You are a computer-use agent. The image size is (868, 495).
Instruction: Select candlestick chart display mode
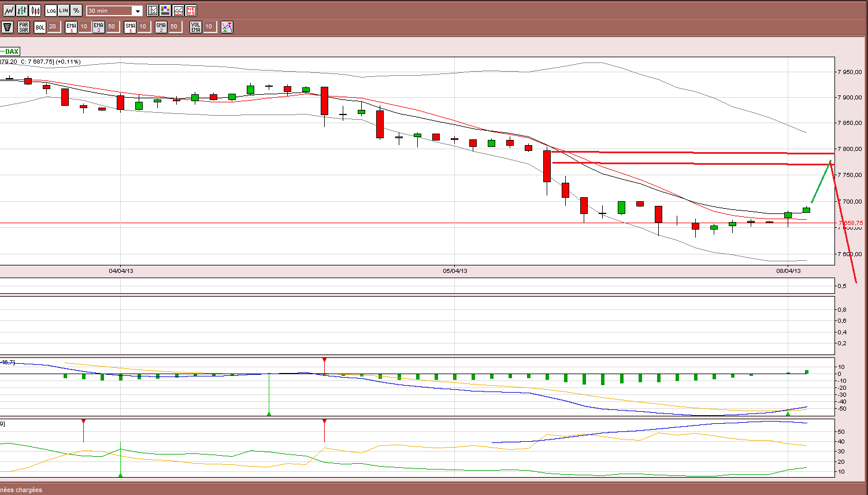click(35, 10)
